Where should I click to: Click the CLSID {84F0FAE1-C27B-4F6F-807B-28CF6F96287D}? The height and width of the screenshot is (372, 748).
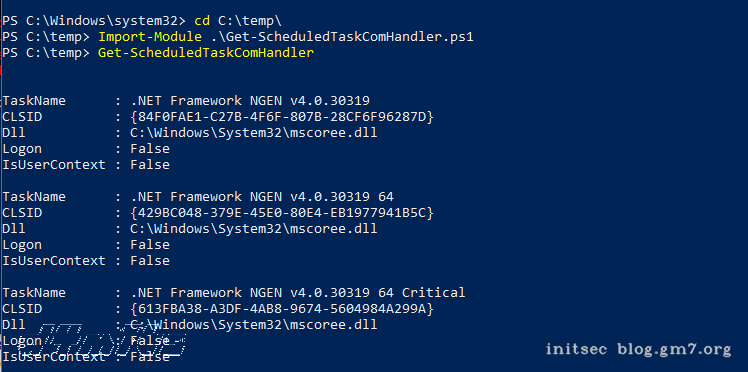click(282, 117)
